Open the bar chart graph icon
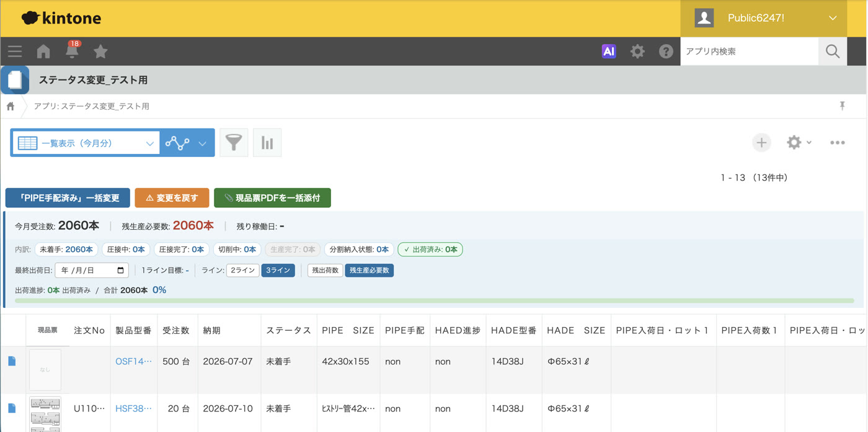The height and width of the screenshot is (432, 868). coord(267,143)
